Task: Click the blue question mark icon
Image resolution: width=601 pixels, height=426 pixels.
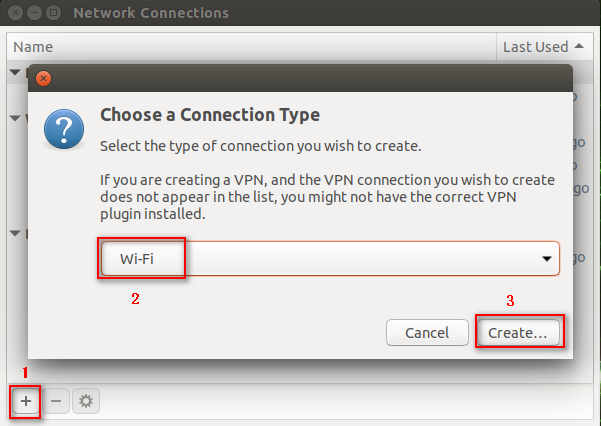Action: [x=64, y=129]
